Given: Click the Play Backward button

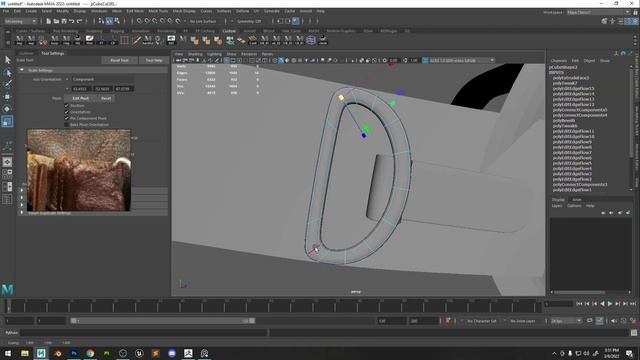Looking at the screenshot, I should [x=602, y=304].
